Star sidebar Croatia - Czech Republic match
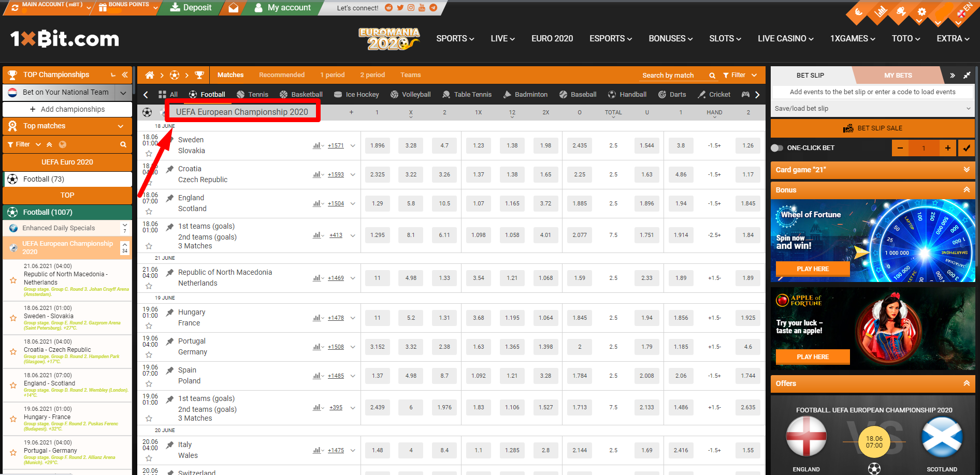This screenshot has width=980, height=475. [13, 351]
